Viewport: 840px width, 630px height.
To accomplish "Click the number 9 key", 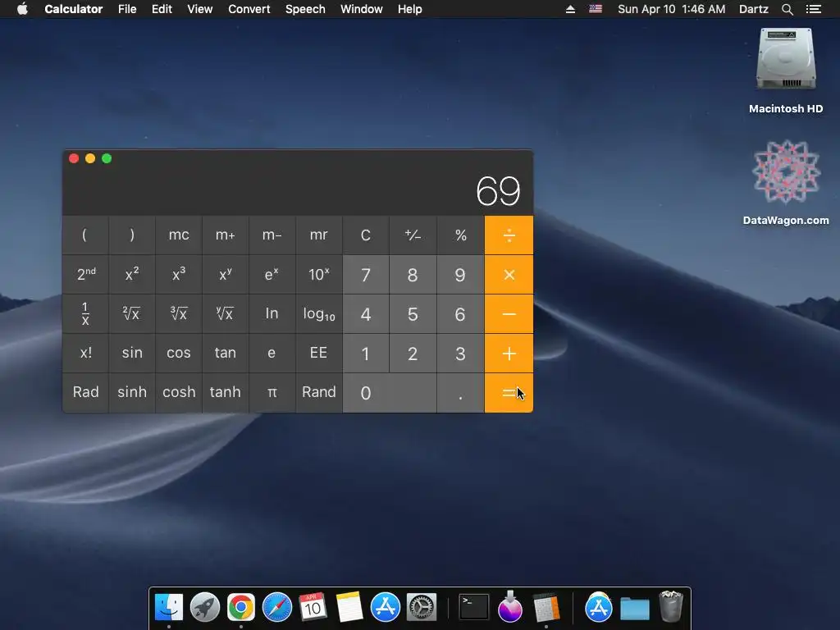I will pyautogui.click(x=461, y=275).
